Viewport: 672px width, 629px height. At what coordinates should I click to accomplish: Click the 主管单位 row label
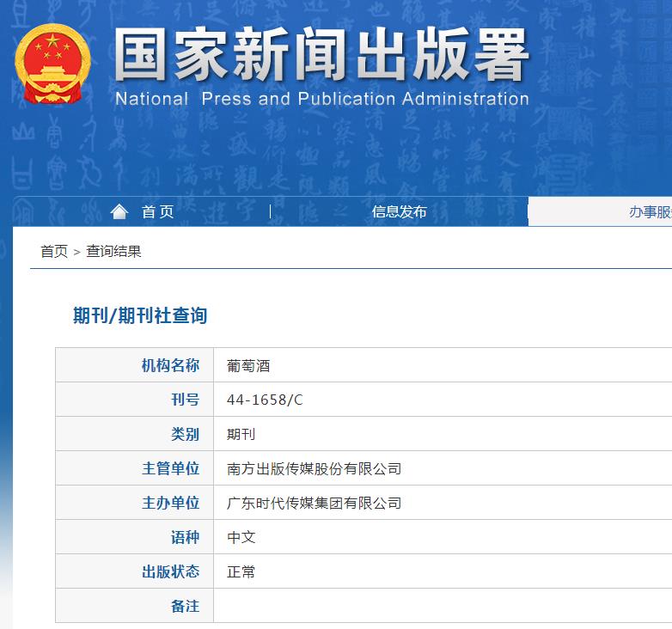[x=170, y=469]
